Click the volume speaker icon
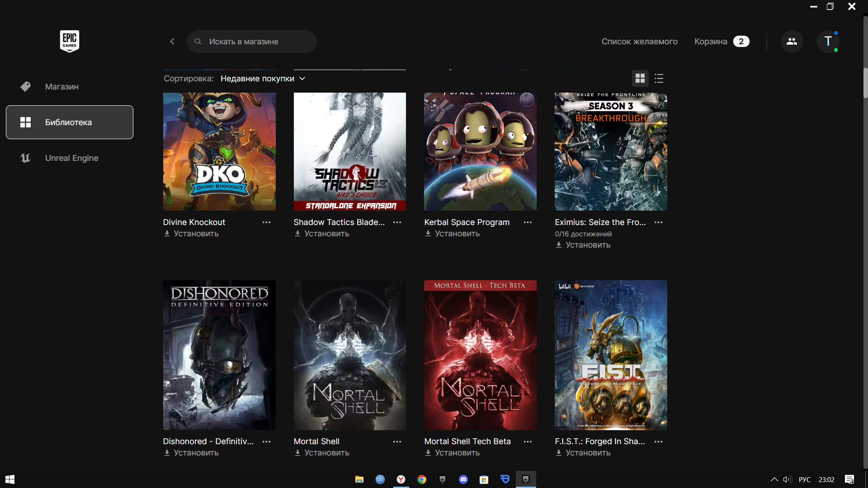The width and height of the screenshot is (868, 488). point(788,479)
